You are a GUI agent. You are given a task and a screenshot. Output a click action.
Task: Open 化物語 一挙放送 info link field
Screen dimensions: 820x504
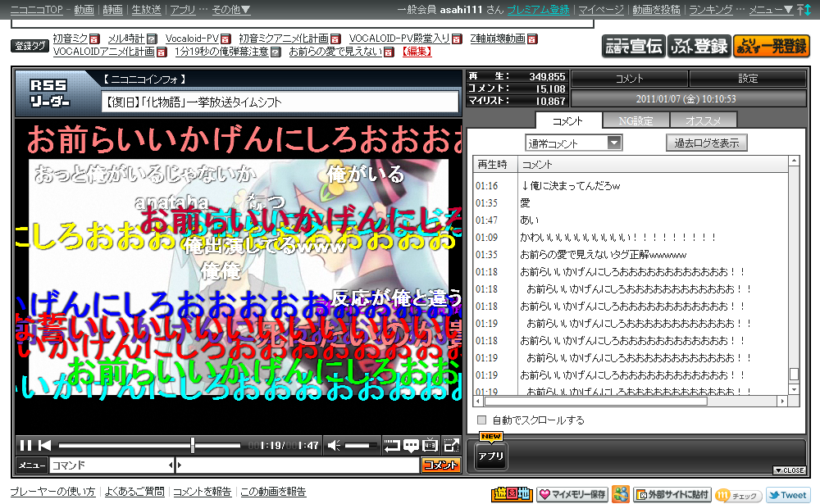[280, 102]
